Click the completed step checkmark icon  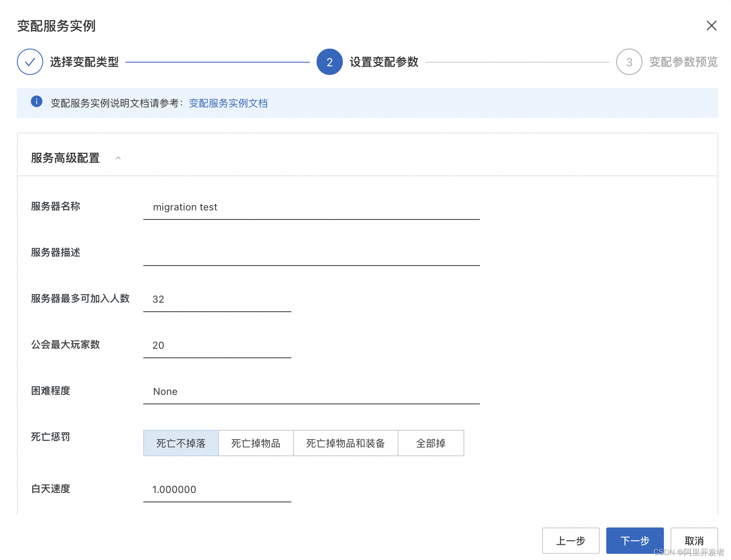(x=30, y=62)
